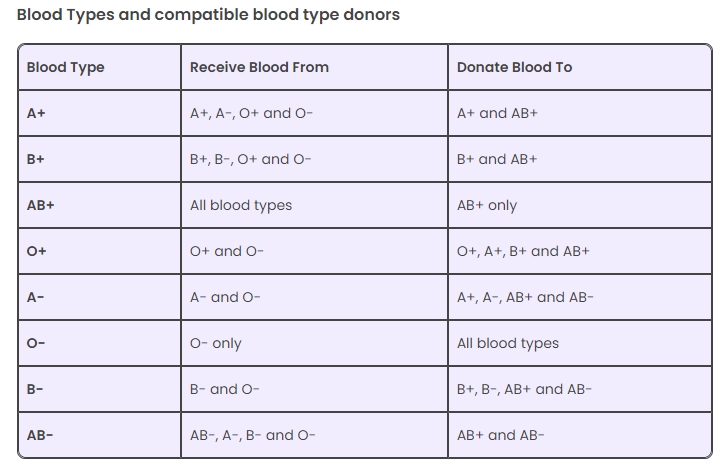Viewport: 721px width, 474px height.
Task: Click the AB- blood type row label
Action: [x=40, y=435]
